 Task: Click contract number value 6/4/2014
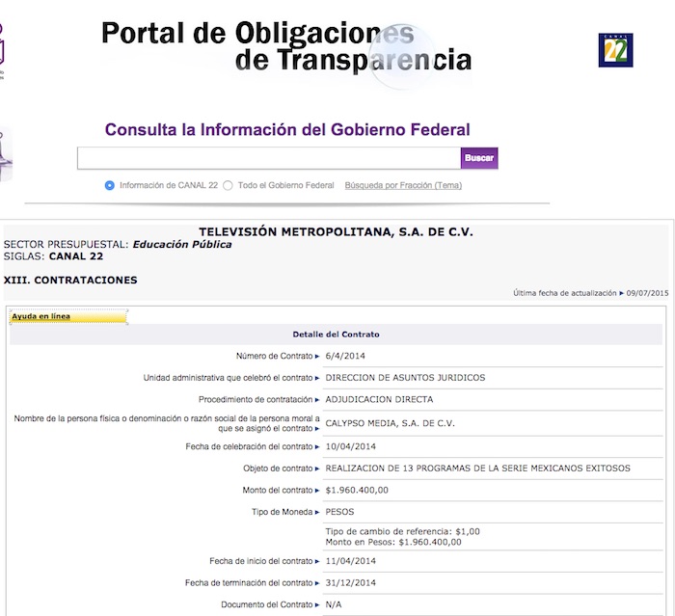345,356
